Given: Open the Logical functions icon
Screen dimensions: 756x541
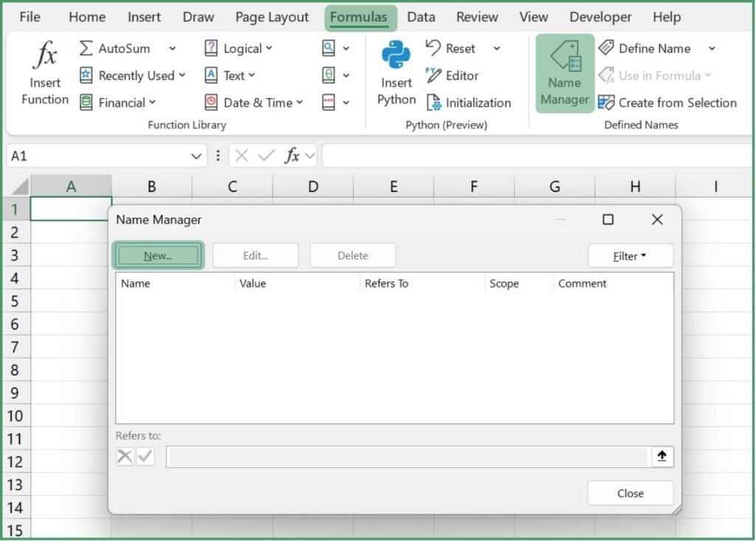Looking at the screenshot, I should pyautogui.click(x=210, y=48).
